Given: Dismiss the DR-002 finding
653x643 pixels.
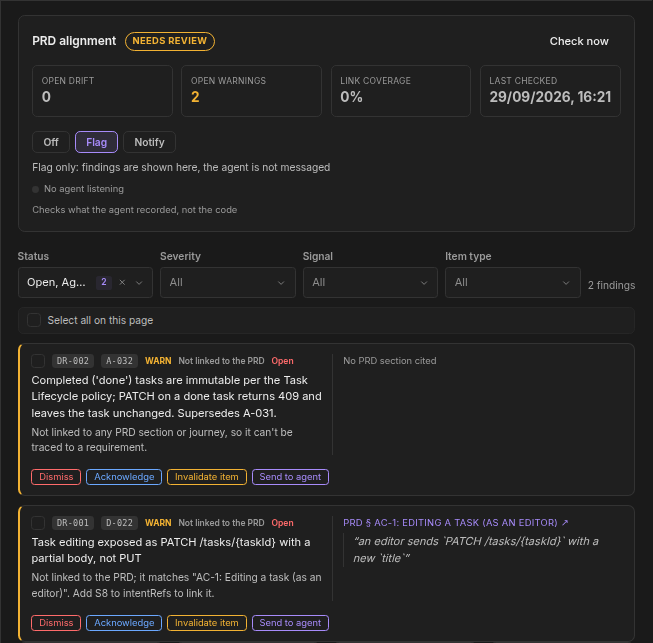Looking at the screenshot, I should 56,477.
